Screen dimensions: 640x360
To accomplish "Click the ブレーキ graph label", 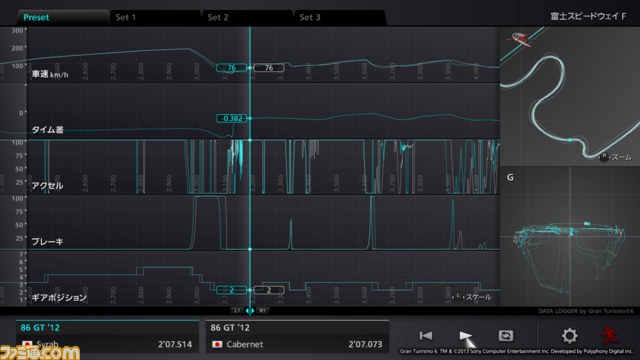I will pyautogui.click(x=47, y=242).
